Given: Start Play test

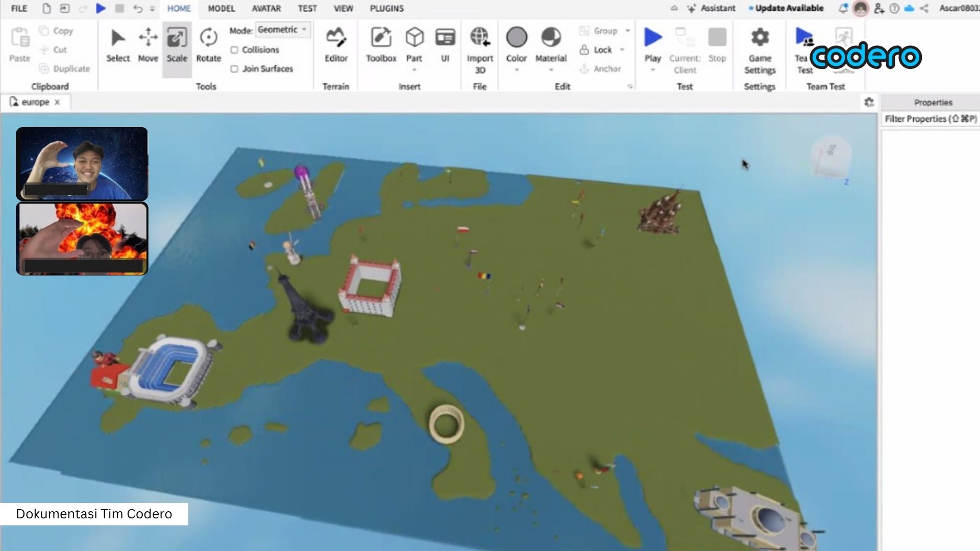Looking at the screenshot, I should click(x=653, y=45).
